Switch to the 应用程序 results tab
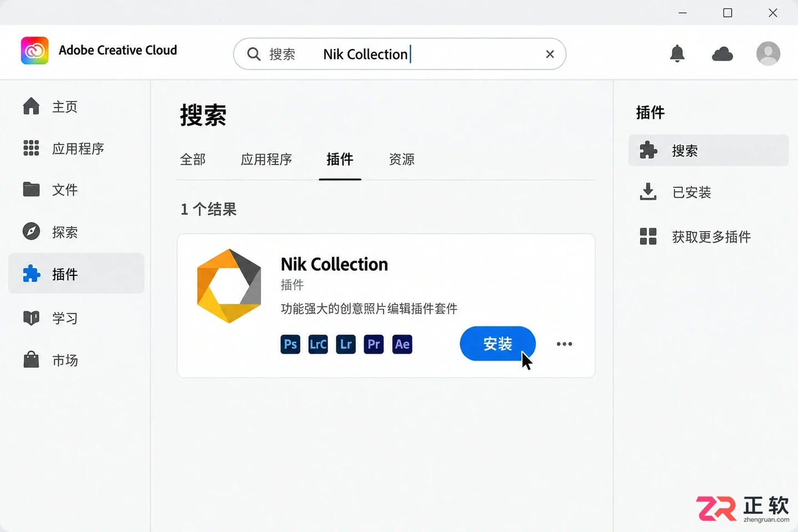798x532 pixels. [267, 160]
